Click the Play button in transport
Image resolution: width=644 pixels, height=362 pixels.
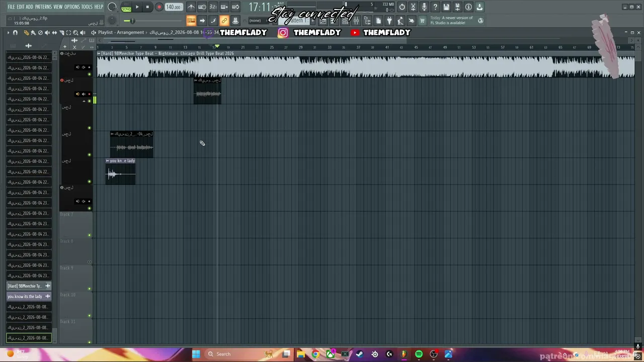137,7
